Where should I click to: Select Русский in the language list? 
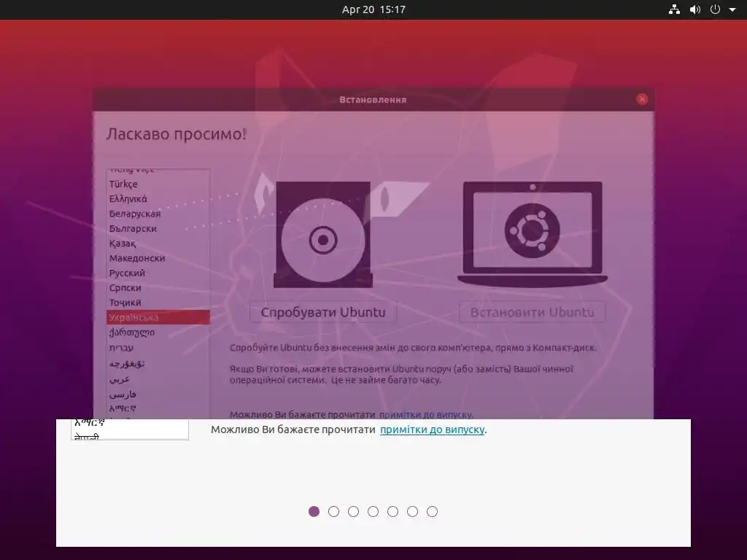coord(158,273)
